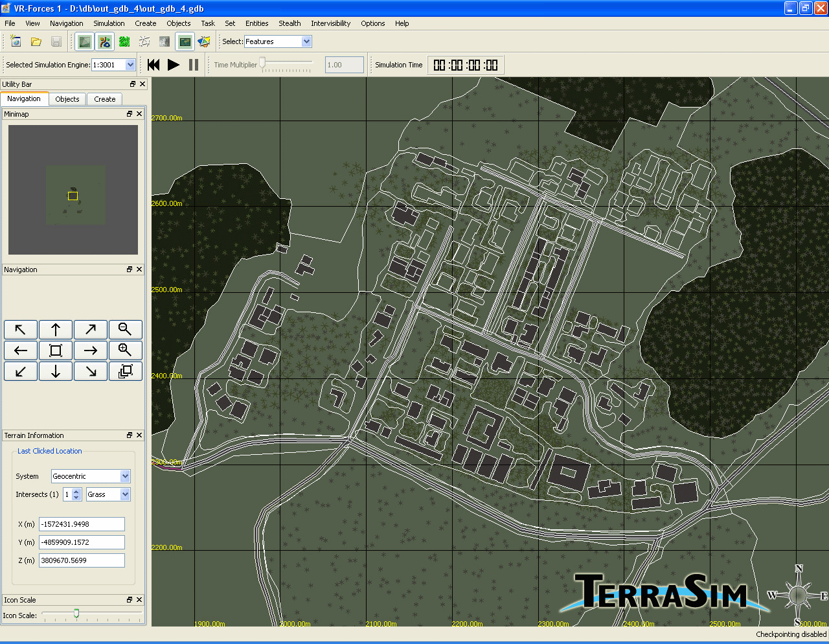The width and height of the screenshot is (829, 644).
Task: Rewind the simulation to start
Action: click(153, 65)
